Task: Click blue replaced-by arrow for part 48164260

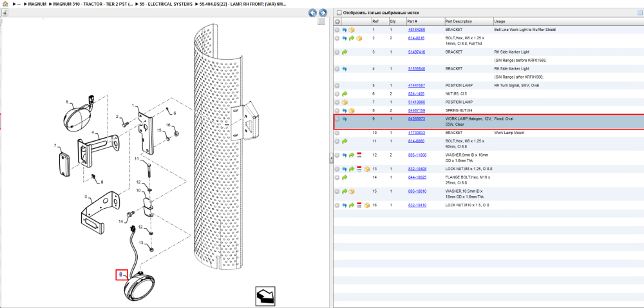Action: [x=345, y=30]
